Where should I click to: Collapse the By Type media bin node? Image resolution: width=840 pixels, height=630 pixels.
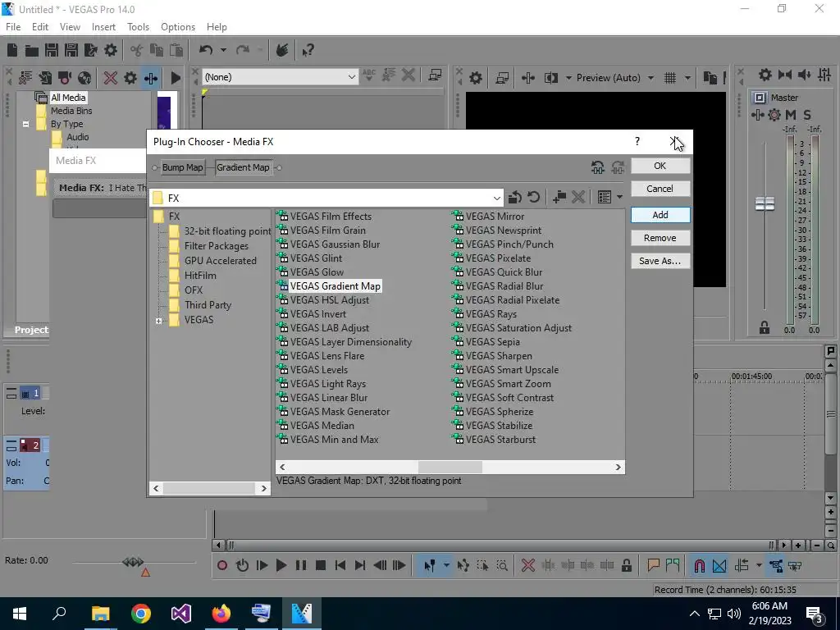25,124
